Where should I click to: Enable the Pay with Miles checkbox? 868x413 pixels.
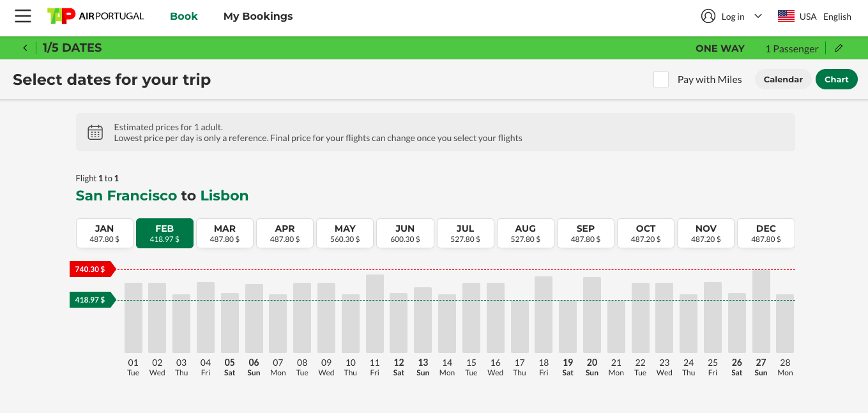pos(661,80)
